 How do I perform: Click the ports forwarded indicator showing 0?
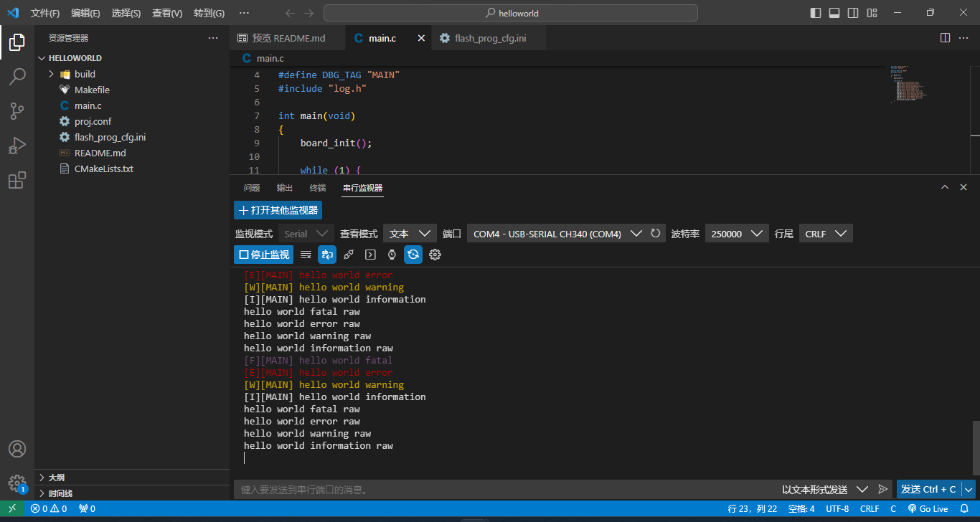pos(87,508)
